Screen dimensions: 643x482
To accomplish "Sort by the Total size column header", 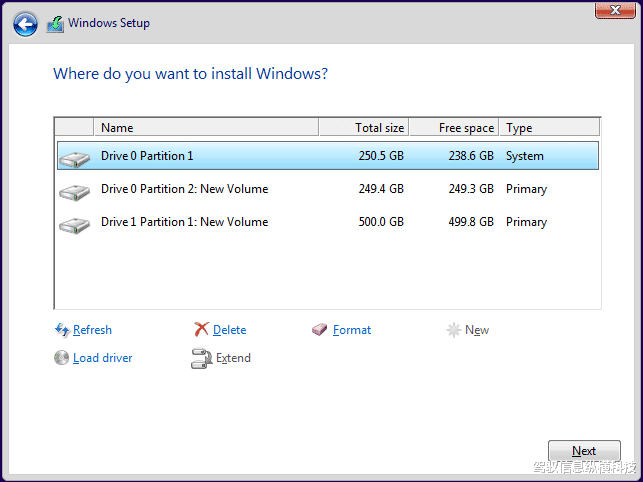I will pyautogui.click(x=362, y=127).
